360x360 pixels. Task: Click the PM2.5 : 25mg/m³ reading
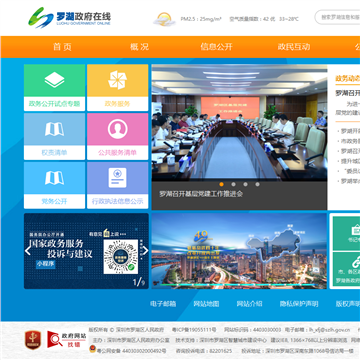(x=201, y=19)
